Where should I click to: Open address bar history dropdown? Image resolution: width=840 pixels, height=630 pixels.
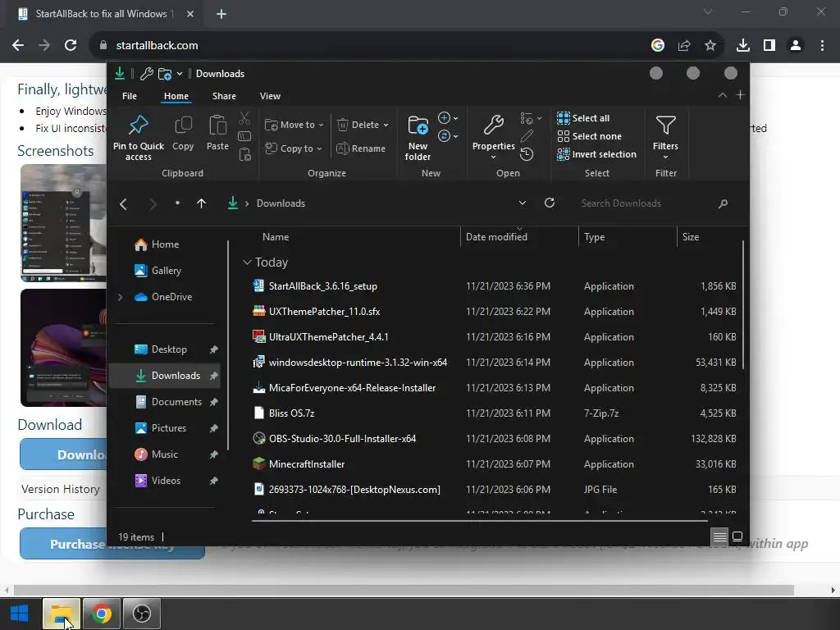(523, 203)
